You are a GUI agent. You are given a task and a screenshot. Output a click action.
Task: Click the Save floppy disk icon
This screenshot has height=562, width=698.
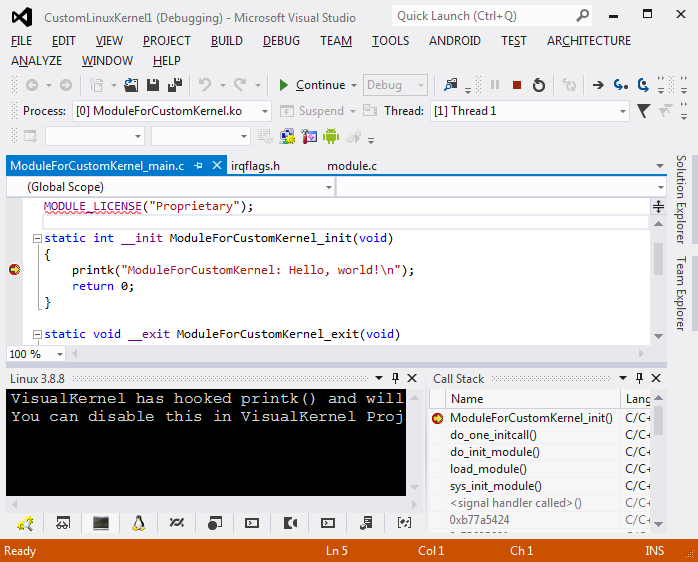pos(153,85)
